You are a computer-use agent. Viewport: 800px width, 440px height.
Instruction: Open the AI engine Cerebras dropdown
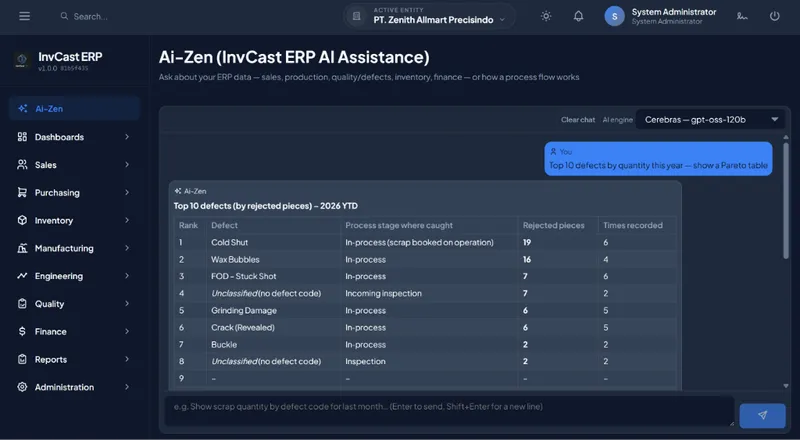pos(711,119)
